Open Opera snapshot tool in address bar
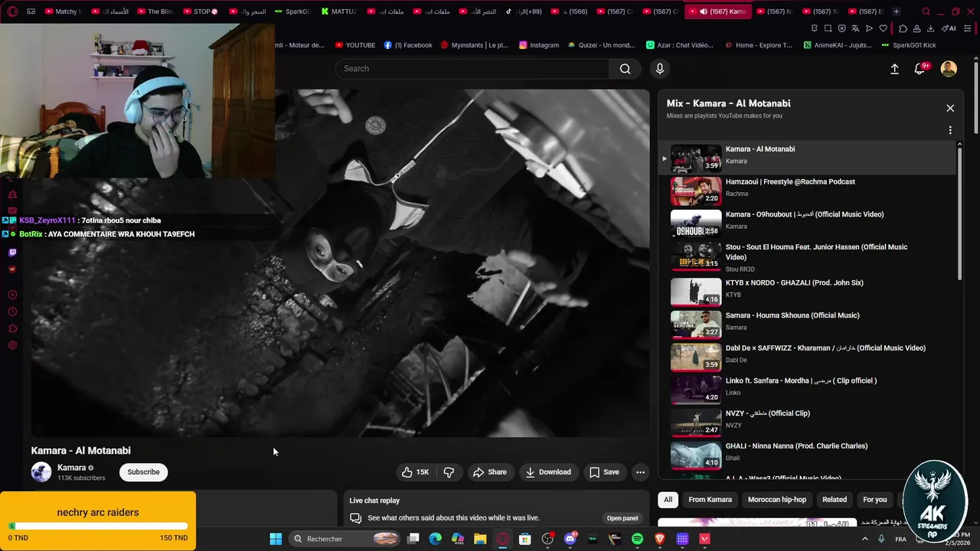This screenshot has width=980, height=551. coord(828,28)
